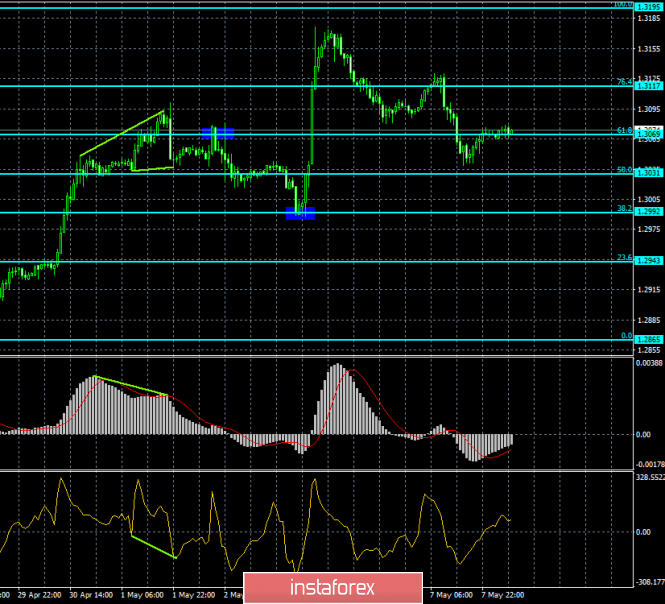Click the 1.3069 price tag on the axis
The height and width of the screenshot is (604, 665).
[649, 134]
